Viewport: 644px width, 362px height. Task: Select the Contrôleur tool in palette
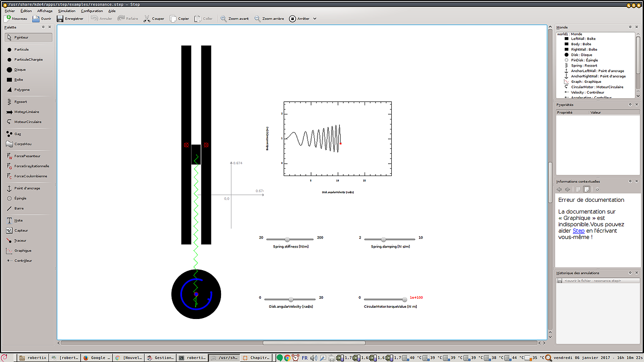coord(28,261)
